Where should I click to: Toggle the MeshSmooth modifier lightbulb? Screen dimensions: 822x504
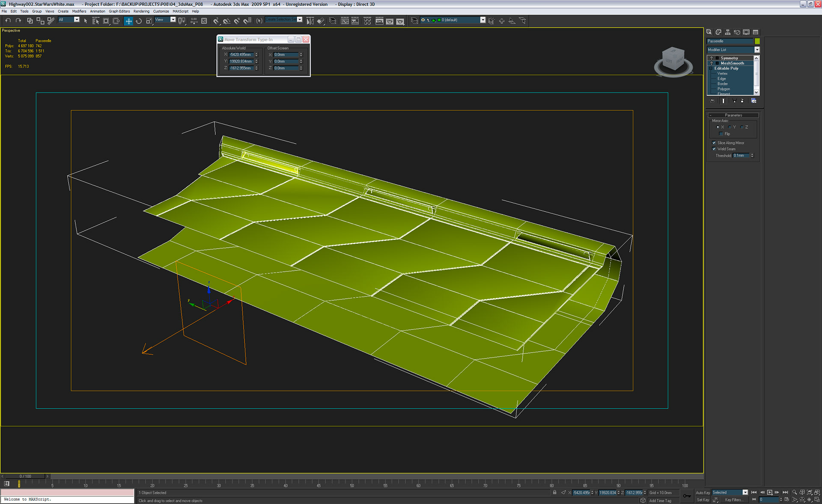coord(712,63)
